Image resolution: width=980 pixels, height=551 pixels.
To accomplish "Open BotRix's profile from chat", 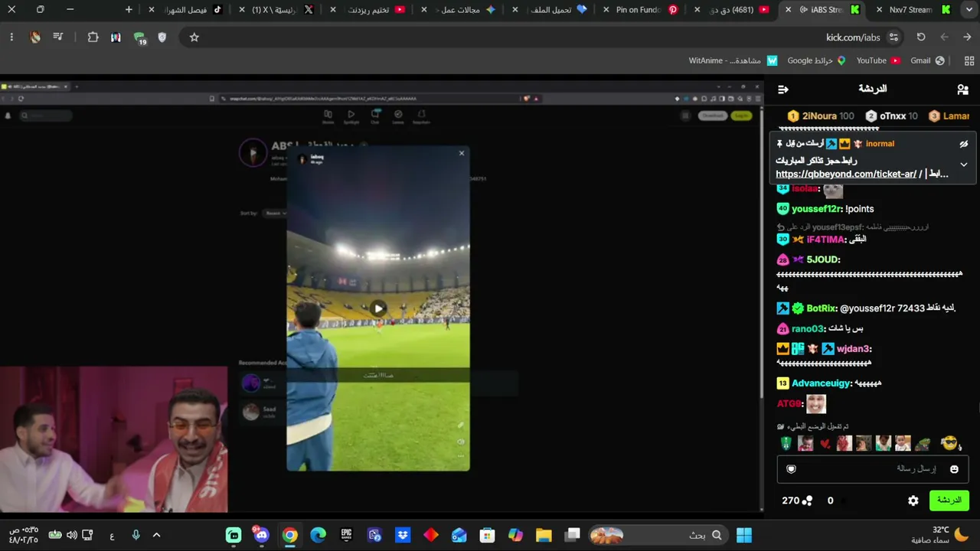I will click(820, 308).
